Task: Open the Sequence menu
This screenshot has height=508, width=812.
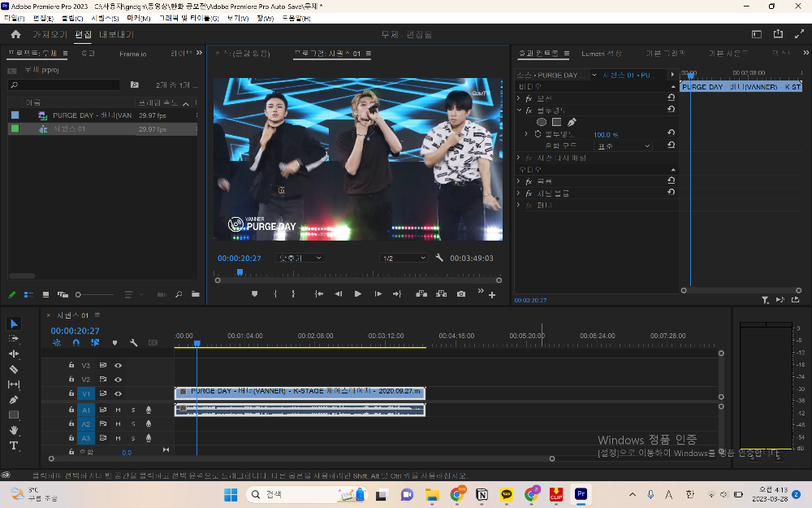Action: (x=105, y=18)
